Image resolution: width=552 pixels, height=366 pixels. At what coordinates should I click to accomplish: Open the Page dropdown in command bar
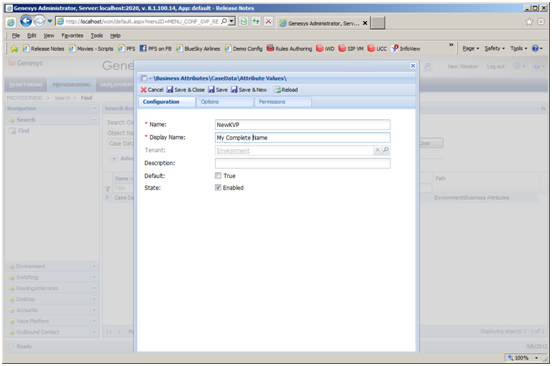(471, 49)
